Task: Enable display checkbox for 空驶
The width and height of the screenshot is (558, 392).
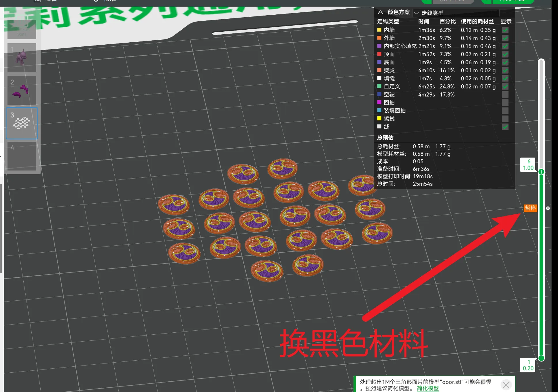Action: [x=505, y=94]
